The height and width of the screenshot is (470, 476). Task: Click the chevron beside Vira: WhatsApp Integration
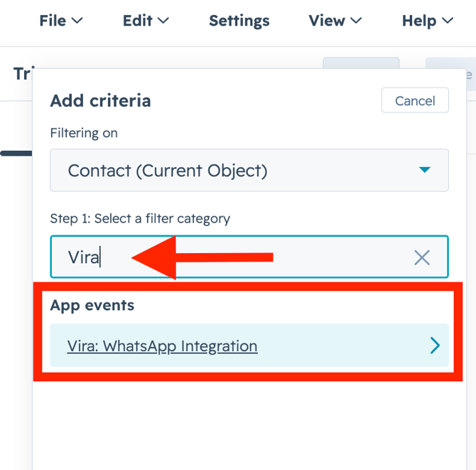tap(435, 346)
